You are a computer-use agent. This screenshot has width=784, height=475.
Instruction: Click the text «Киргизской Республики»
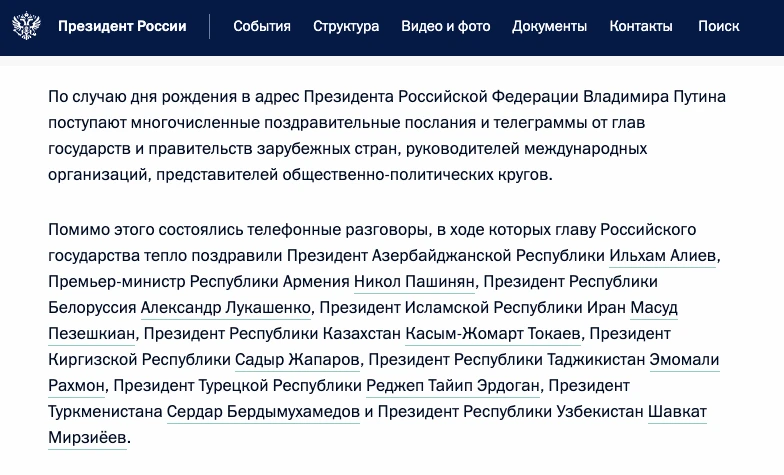point(139,360)
